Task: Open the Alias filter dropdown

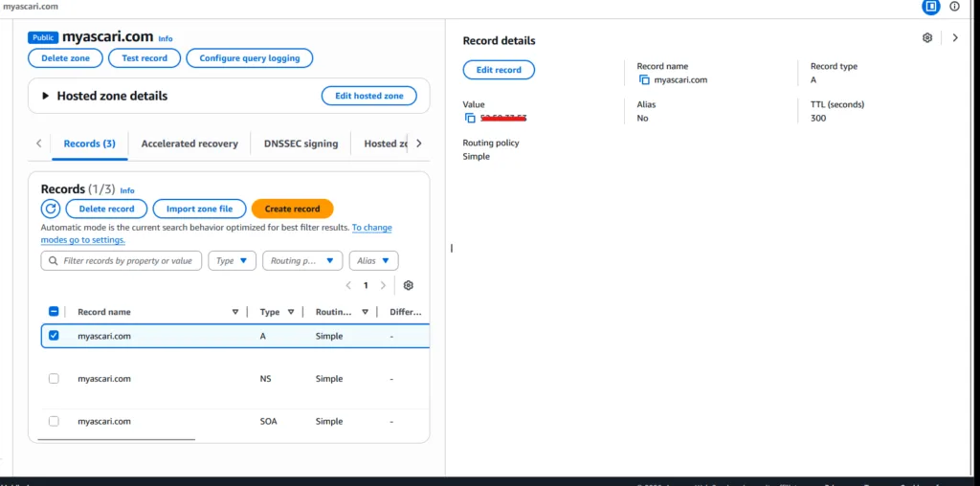Action: (x=372, y=260)
